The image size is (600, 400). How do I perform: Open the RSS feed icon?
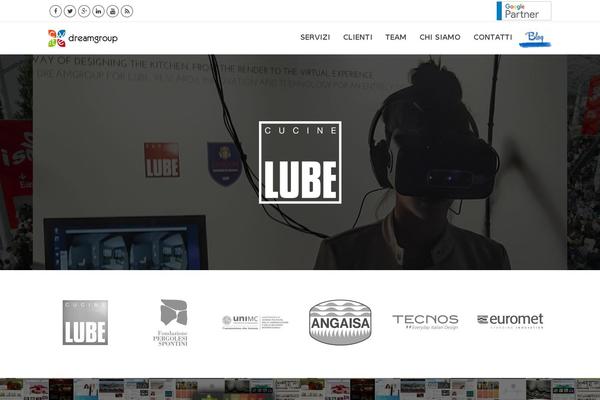[x=127, y=11]
